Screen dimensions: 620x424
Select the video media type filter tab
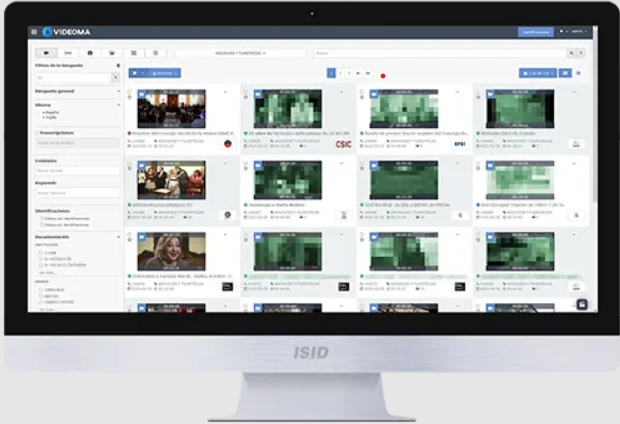click(46, 53)
